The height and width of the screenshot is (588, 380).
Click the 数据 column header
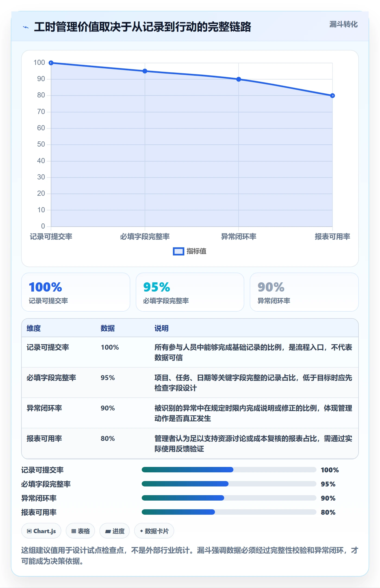[108, 328]
